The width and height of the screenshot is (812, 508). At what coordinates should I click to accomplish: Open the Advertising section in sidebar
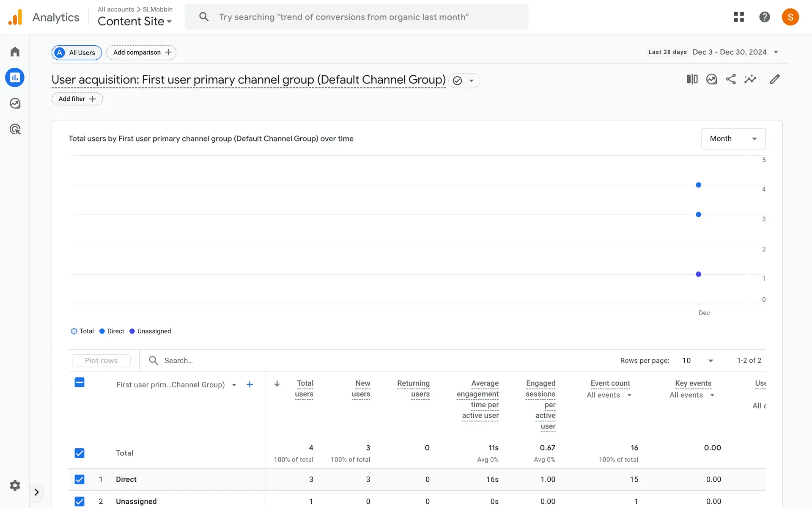[x=15, y=129]
